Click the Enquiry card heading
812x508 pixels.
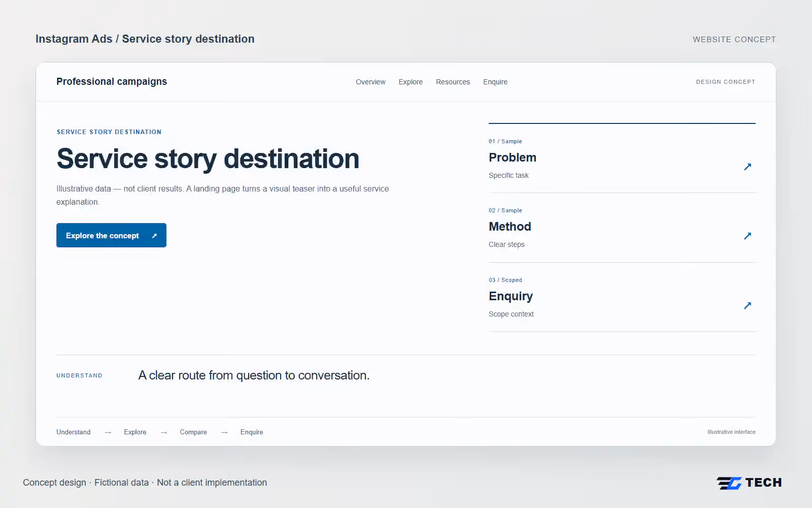click(511, 296)
